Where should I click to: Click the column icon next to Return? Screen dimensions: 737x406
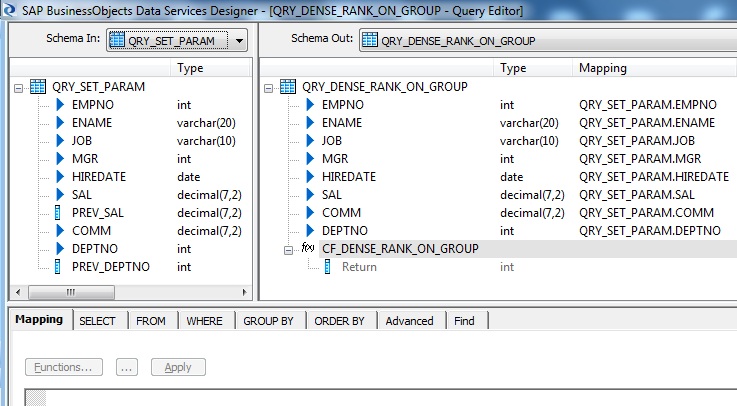point(328,267)
